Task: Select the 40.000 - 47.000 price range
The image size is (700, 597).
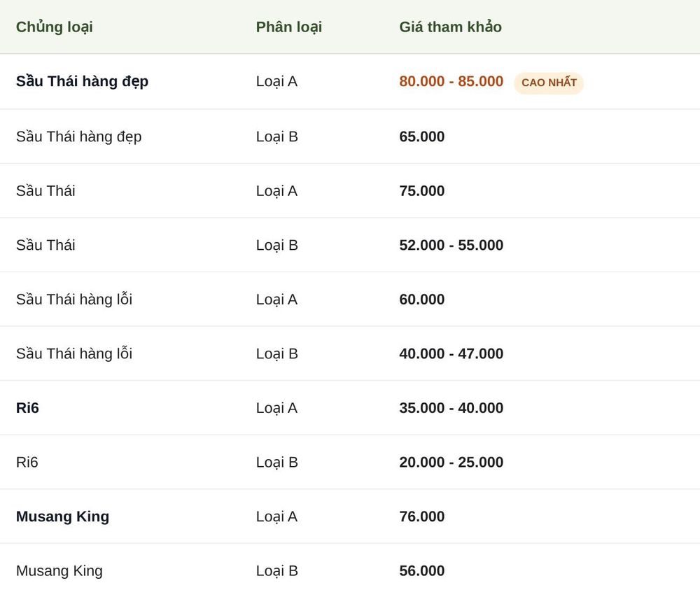Action: point(451,354)
